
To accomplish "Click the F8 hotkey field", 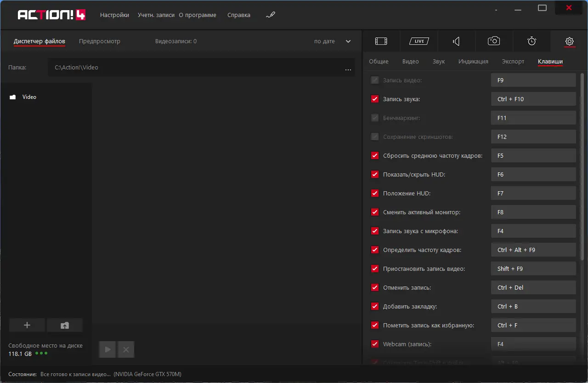I will tap(533, 212).
